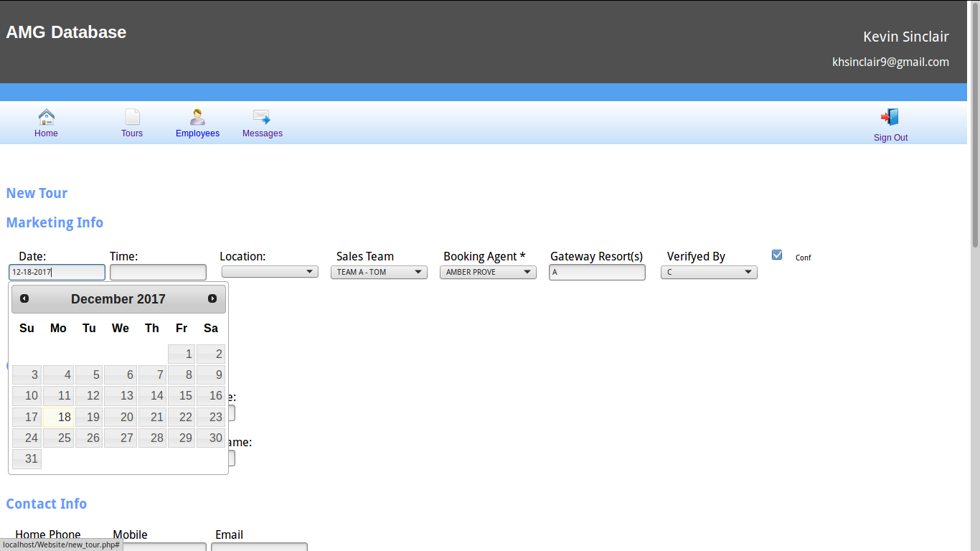Click the page vertical scrollbar
This screenshot has width=980, height=551.
point(974,287)
